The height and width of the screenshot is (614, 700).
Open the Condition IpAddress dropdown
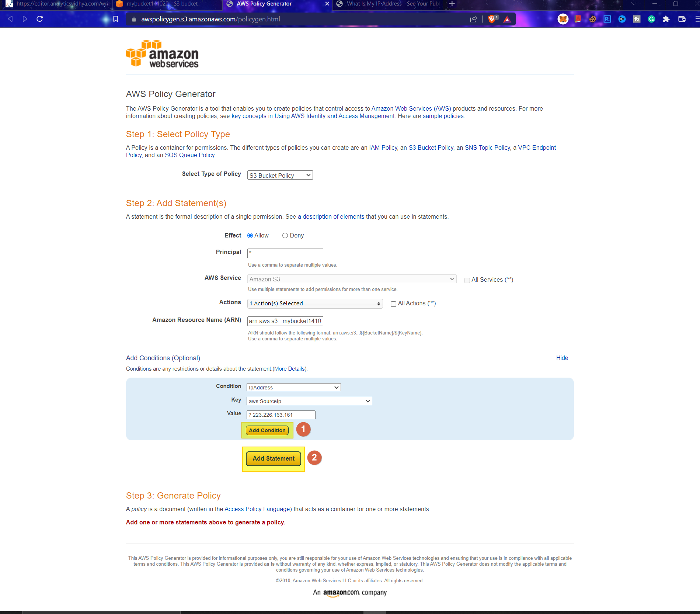pos(293,387)
